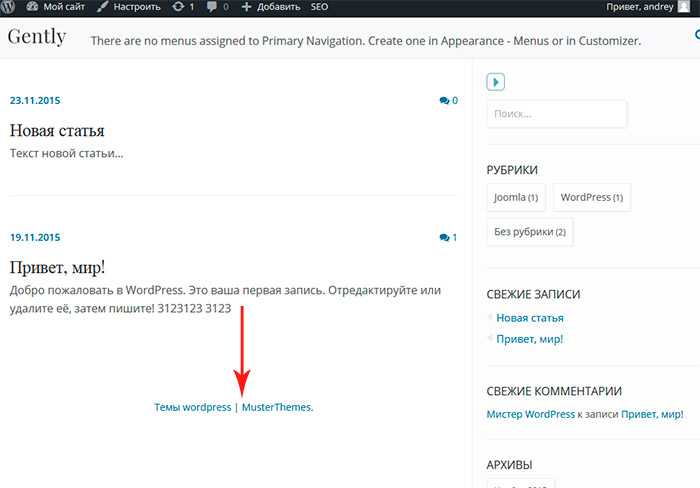This screenshot has width=700, height=488.
Task: Click the Темы wordpress footer link
Action: [193, 407]
